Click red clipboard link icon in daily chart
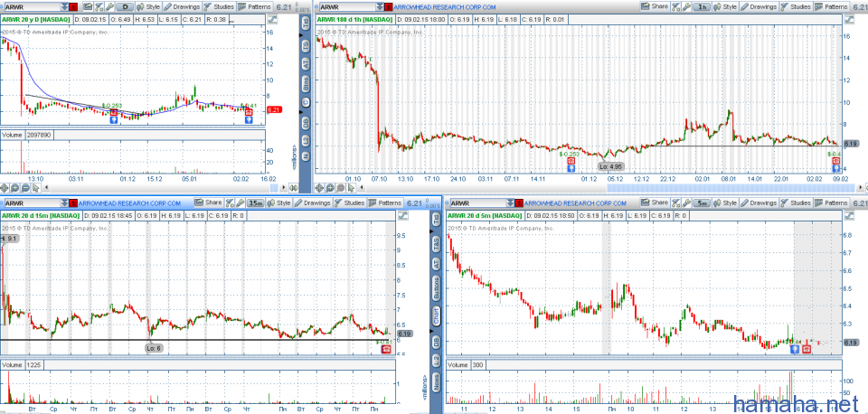 [x=74, y=6]
